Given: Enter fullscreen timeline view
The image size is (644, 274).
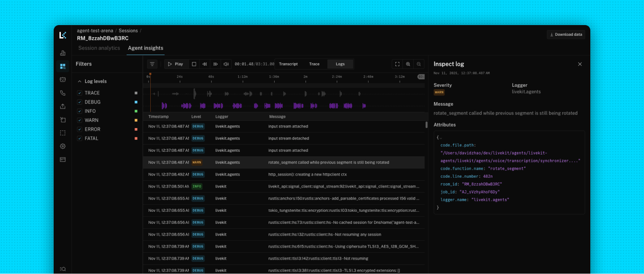Looking at the screenshot, I should 397,64.
